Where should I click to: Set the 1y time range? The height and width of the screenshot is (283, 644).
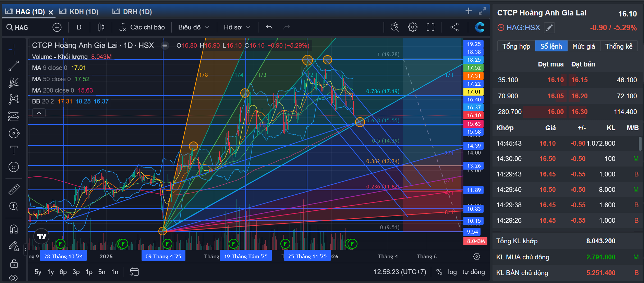point(50,272)
